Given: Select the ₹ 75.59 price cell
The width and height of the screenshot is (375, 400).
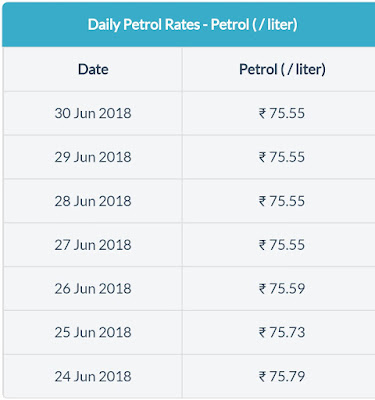Looking at the screenshot, I should (x=282, y=289).
